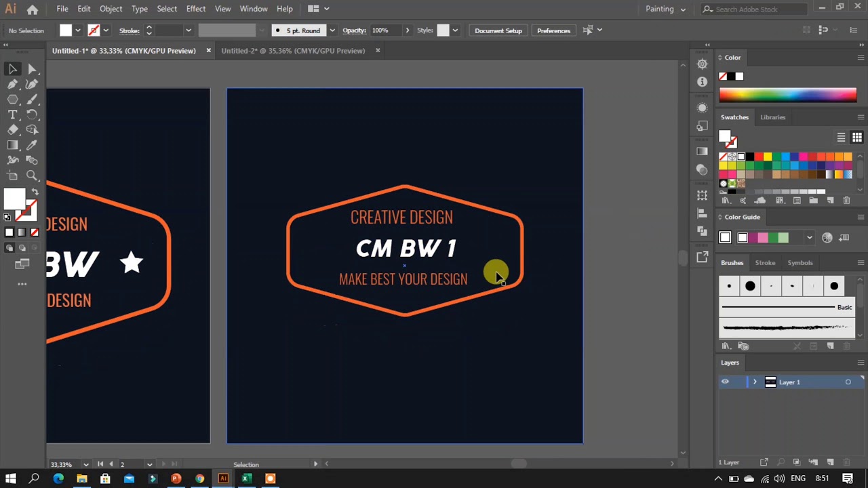Open the brush definition 5 pt. Round dropdown
Viewport: 868px width, 488px height.
coord(332,30)
